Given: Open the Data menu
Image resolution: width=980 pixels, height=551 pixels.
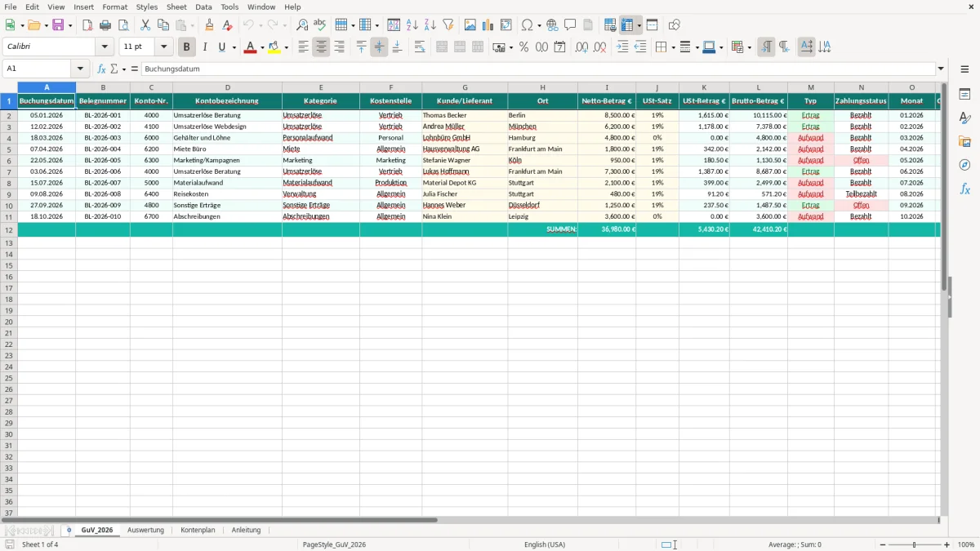Looking at the screenshot, I should 203,7.
